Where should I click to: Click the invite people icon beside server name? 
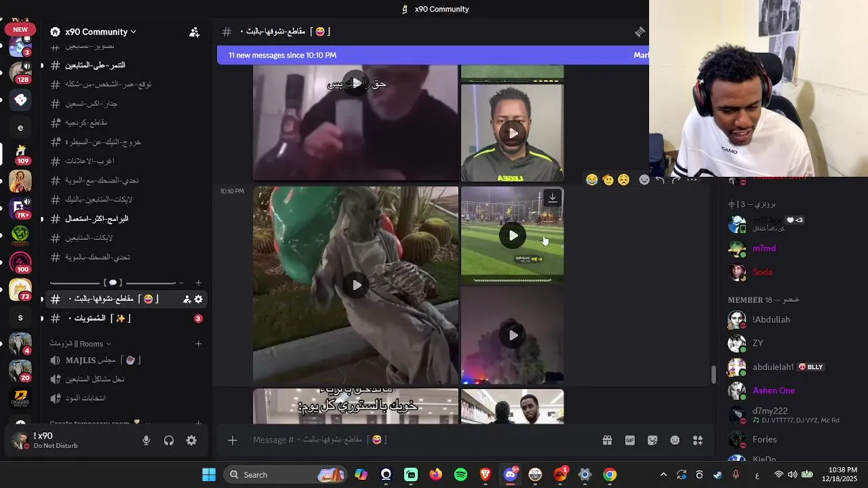pos(195,32)
